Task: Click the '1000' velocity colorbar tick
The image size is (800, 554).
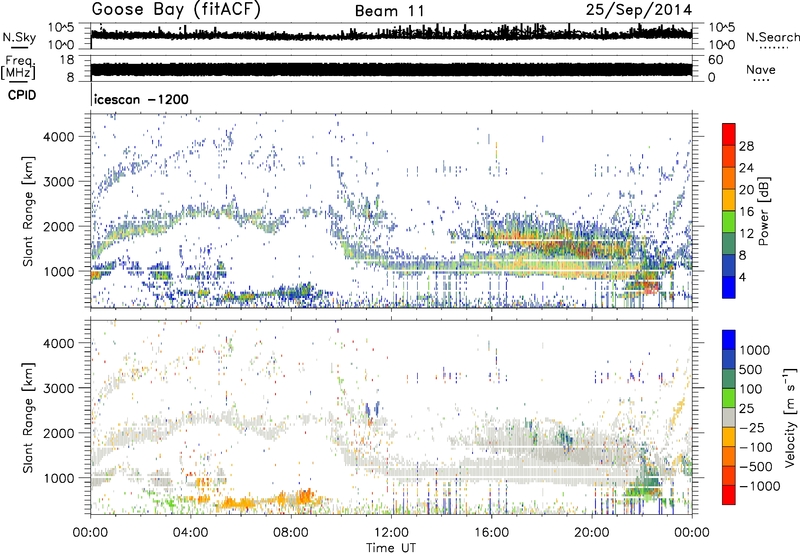Action: (x=755, y=350)
